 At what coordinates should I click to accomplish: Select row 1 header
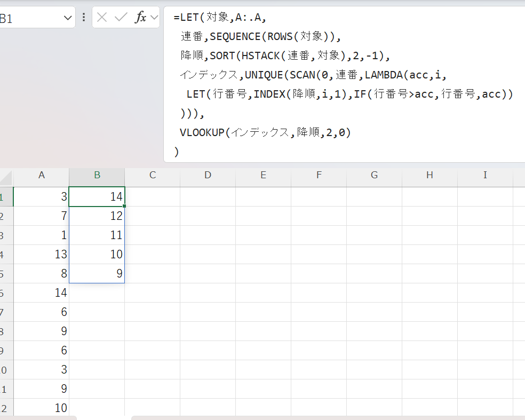(x=6, y=196)
